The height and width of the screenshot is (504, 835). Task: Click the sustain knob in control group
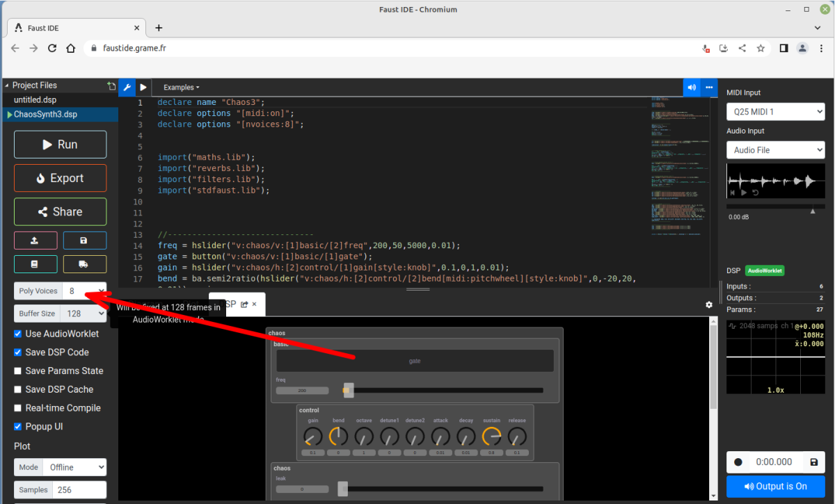coord(491,437)
